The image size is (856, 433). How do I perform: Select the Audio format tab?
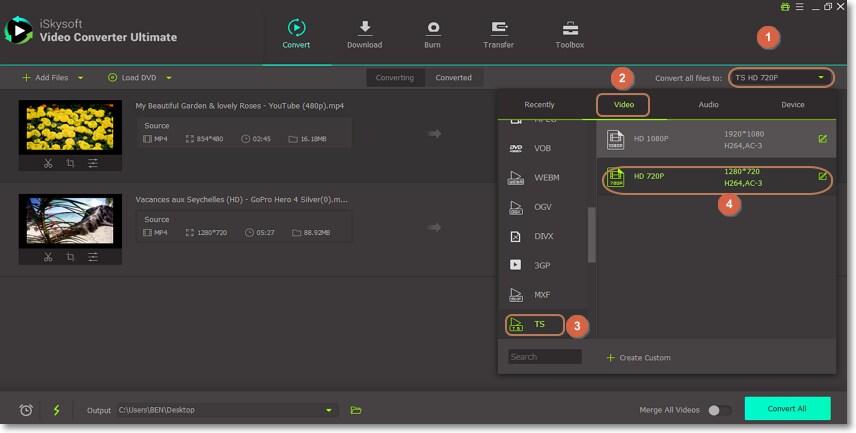click(709, 105)
